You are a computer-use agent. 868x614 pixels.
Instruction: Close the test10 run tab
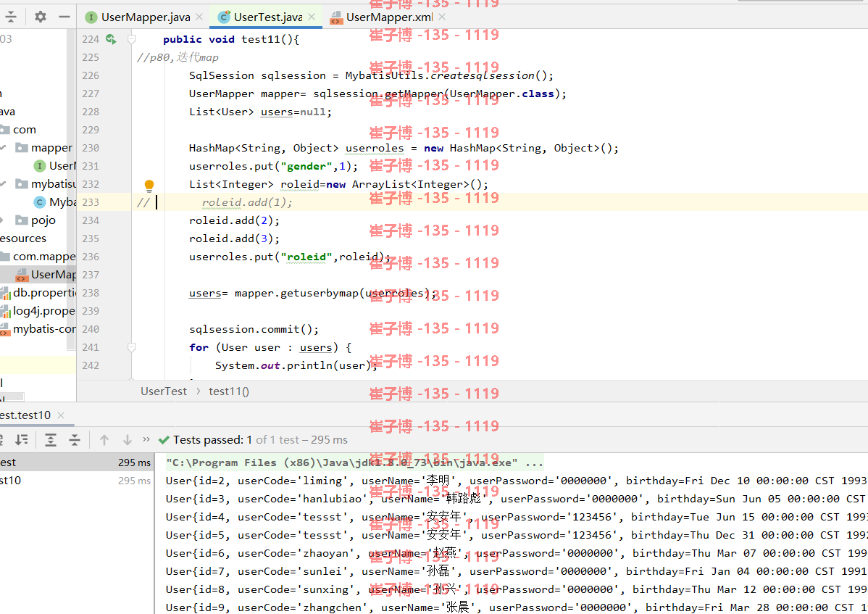[61, 415]
